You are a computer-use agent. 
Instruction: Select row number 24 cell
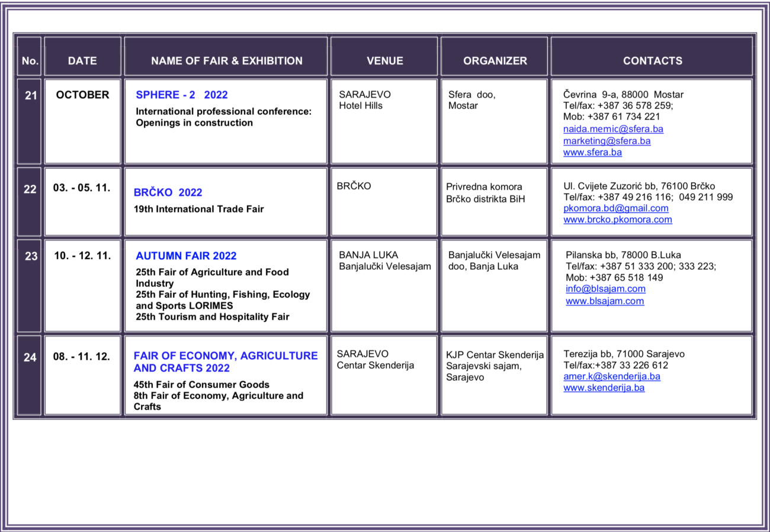30,357
